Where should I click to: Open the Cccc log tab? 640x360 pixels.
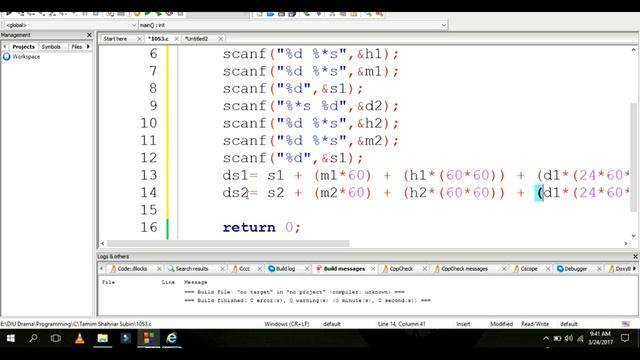(244, 269)
